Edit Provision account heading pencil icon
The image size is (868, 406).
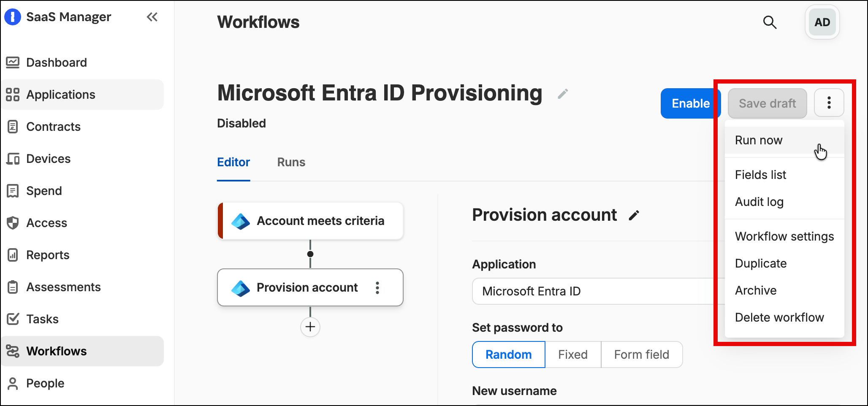click(x=634, y=215)
